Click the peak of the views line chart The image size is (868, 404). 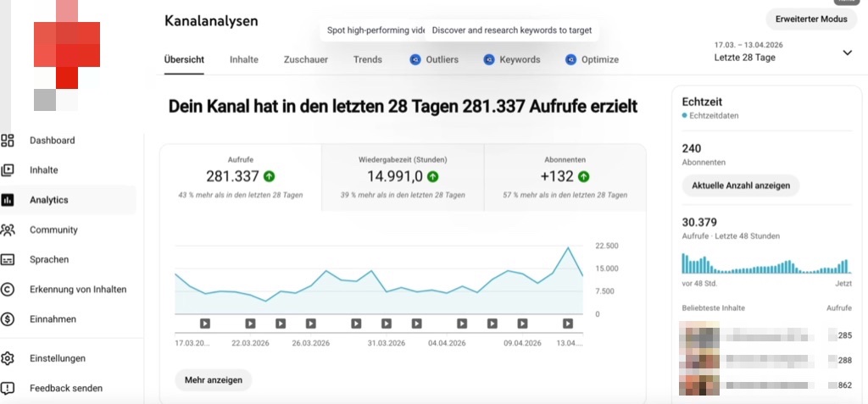pyautogui.click(x=567, y=248)
